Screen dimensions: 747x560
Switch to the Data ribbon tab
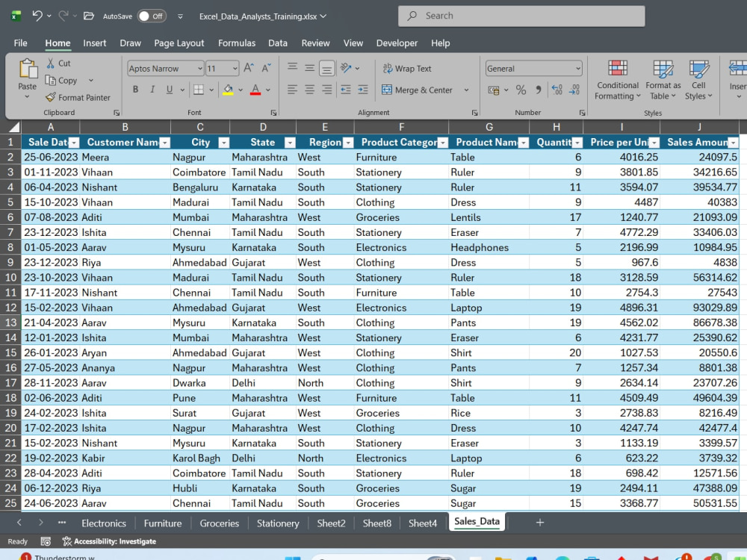tap(278, 43)
